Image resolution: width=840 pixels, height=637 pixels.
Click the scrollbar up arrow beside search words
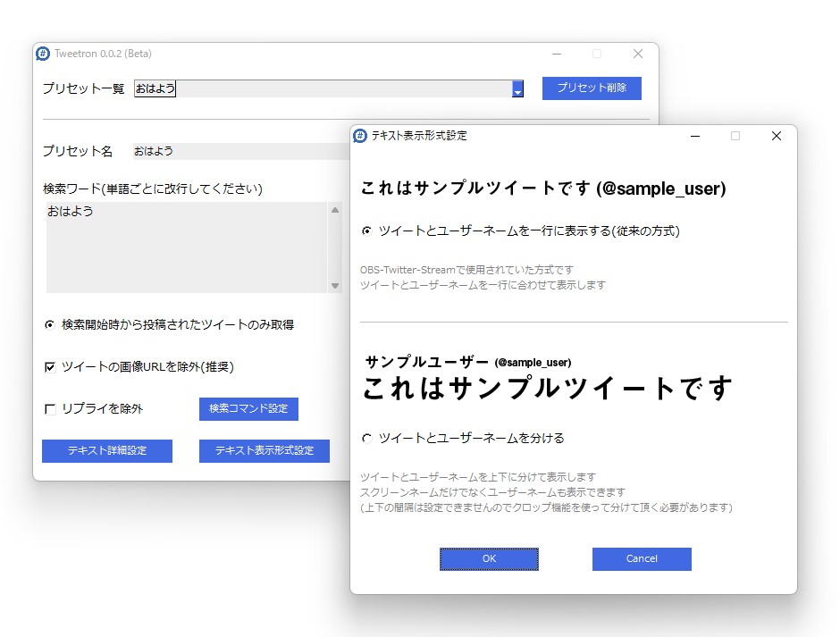(335, 209)
